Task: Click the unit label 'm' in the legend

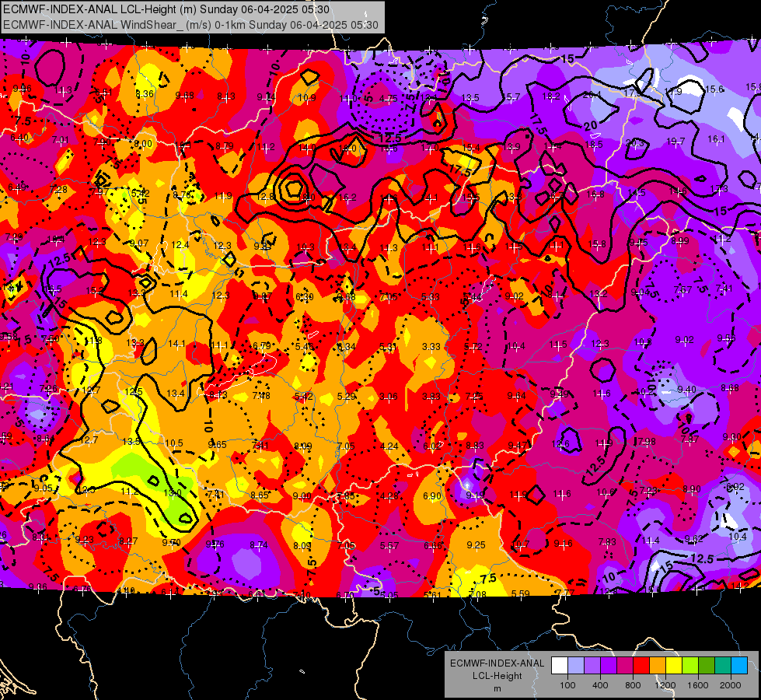Action: [x=497, y=689]
